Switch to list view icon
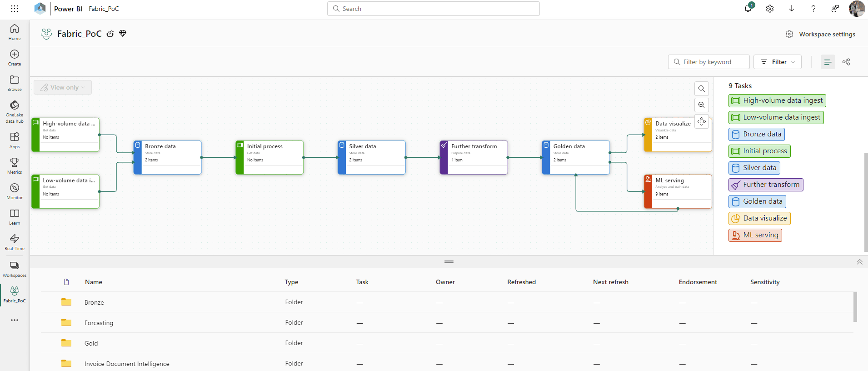The image size is (868, 371). coord(828,62)
